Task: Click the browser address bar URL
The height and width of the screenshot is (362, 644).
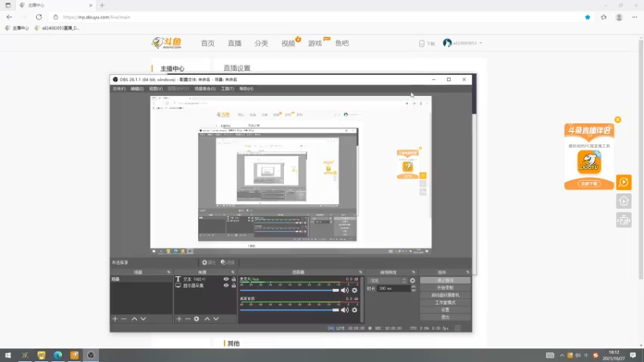Action: 97,17
